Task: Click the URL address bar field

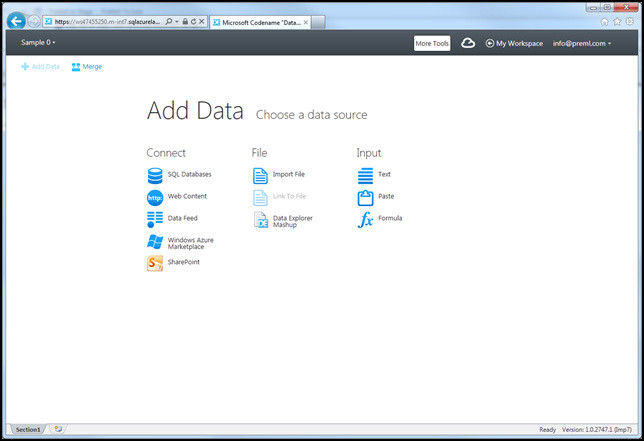Action: tap(105, 22)
